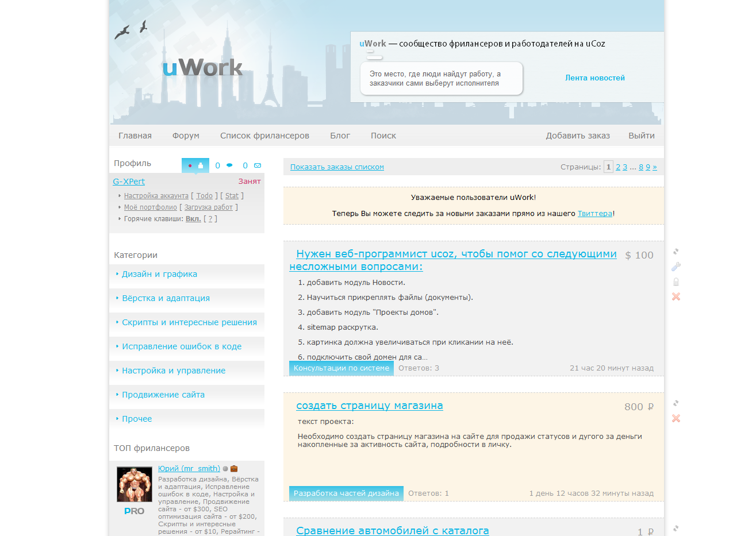
Task: Delete the 'создать страницу магазина' order with red X
Action: 676,418
